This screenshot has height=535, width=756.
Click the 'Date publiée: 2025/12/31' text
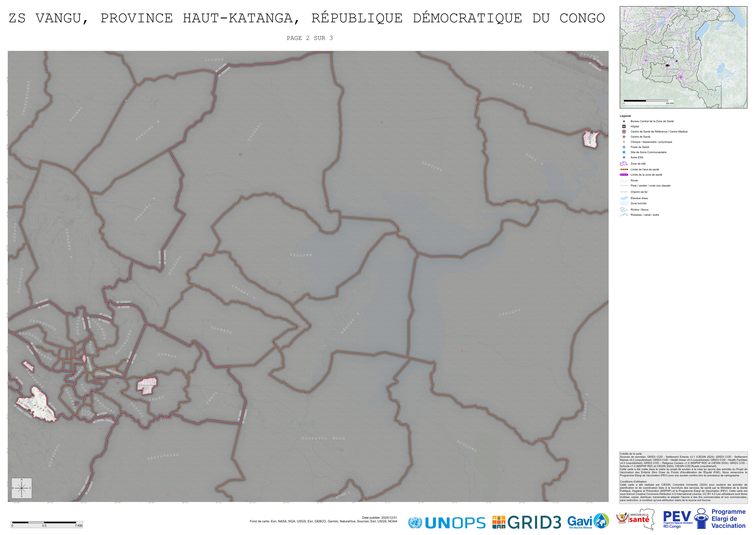tap(379, 518)
